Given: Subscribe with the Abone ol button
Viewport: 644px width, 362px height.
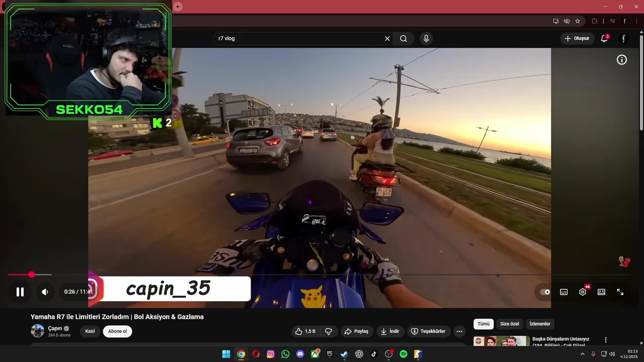Looking at the screenshot, I should [x=117, y=331].
